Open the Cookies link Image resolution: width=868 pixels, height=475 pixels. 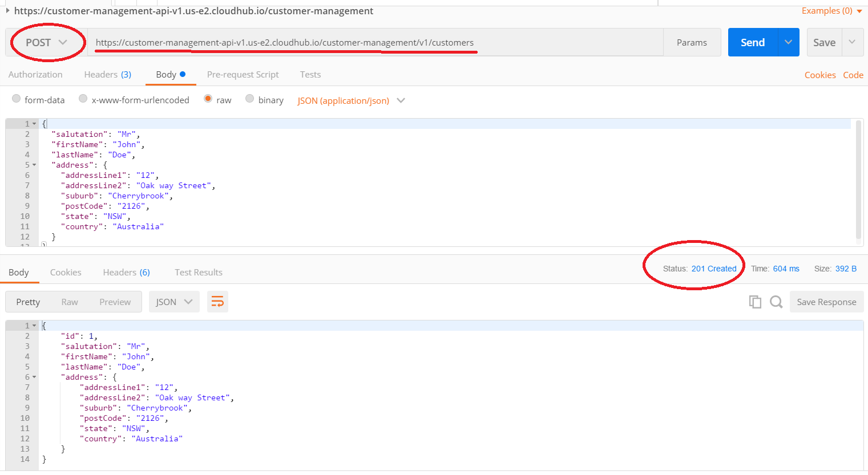click(820, 75)
